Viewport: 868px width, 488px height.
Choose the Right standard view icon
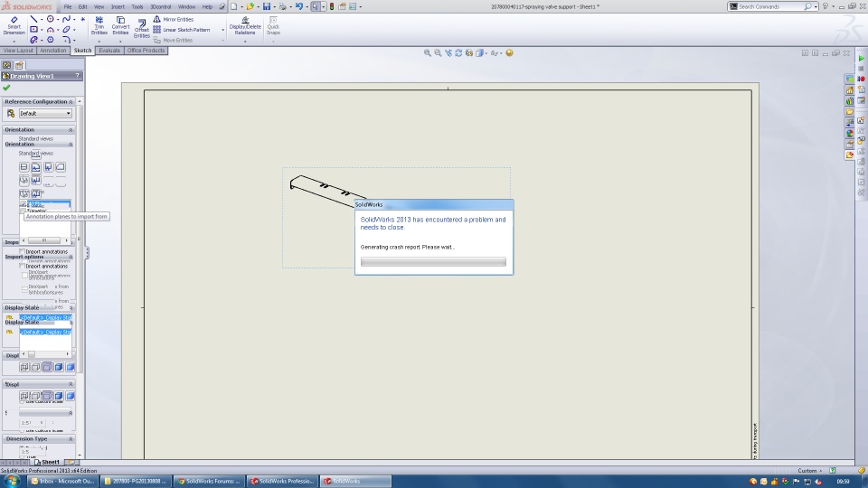point(48,166)
